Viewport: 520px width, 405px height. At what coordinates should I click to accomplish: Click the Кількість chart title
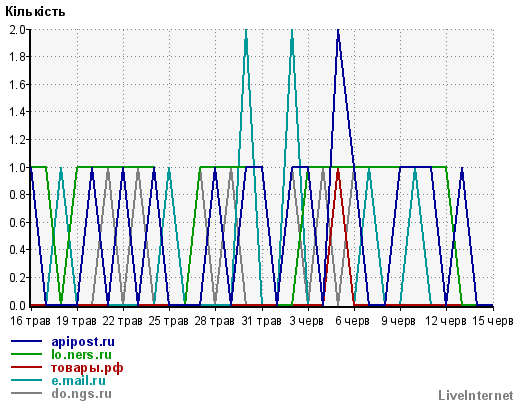tap(35, 12)
